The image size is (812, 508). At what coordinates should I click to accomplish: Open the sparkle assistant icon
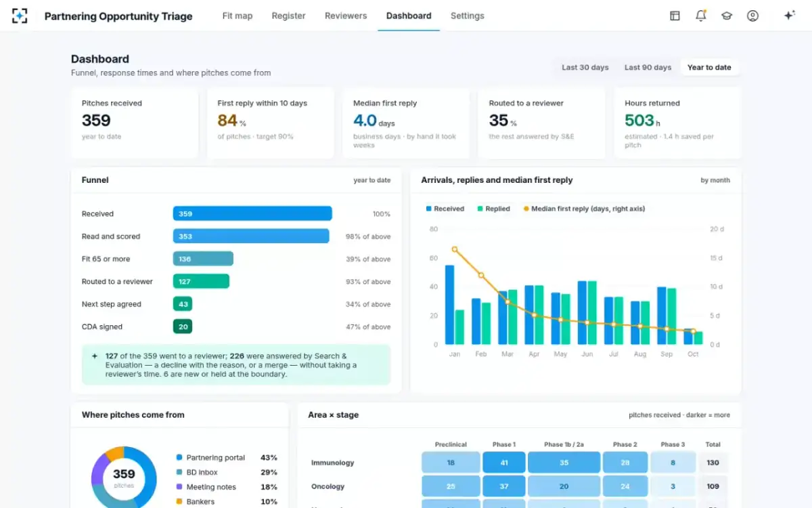(x=789, y=16)
